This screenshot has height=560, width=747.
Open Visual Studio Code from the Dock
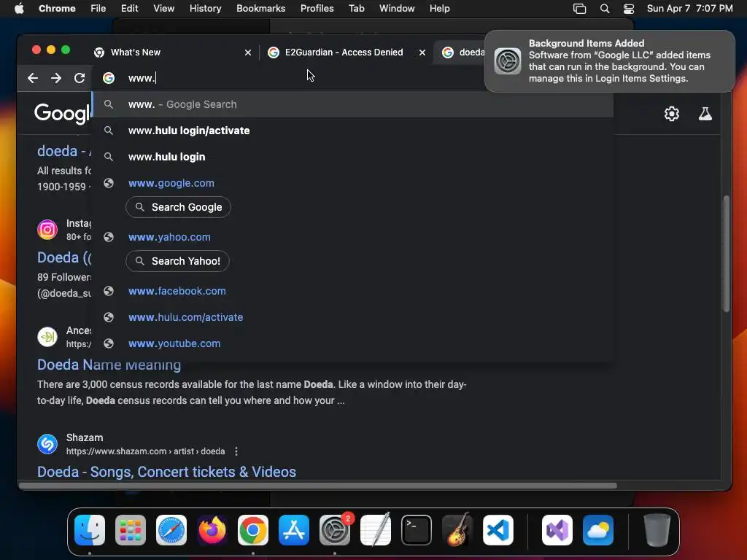click(x=498, y=530)
